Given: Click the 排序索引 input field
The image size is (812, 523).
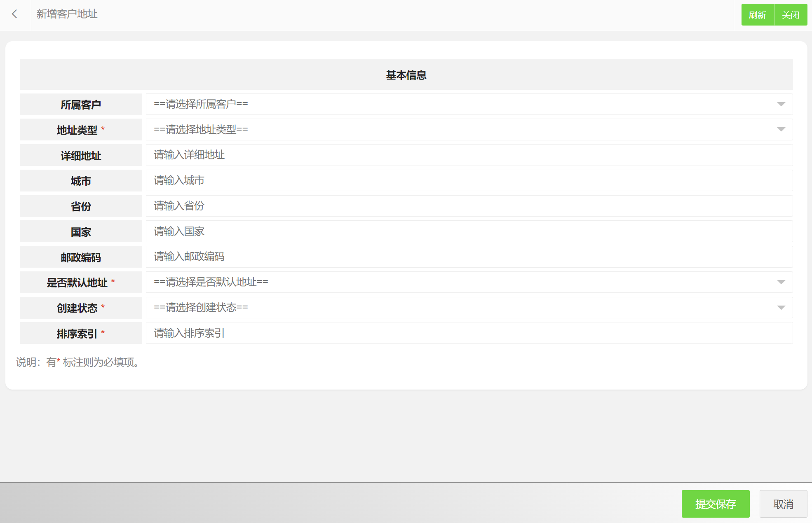Looking at the screenshot, I should pos(469,333).
